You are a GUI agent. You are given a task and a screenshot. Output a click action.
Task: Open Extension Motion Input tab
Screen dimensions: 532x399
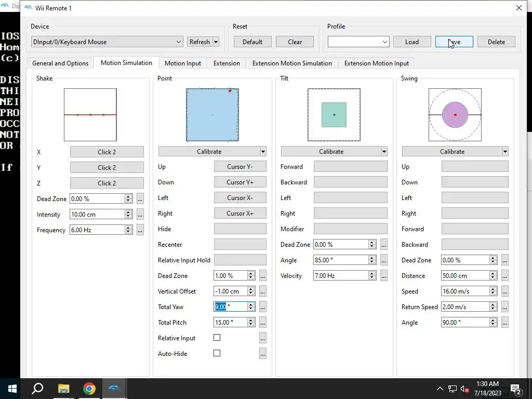tap(376, 63)
